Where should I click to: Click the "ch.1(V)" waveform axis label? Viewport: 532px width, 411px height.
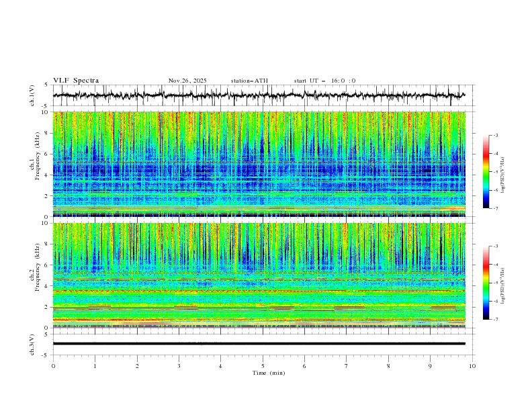click(x=32, y=95)
